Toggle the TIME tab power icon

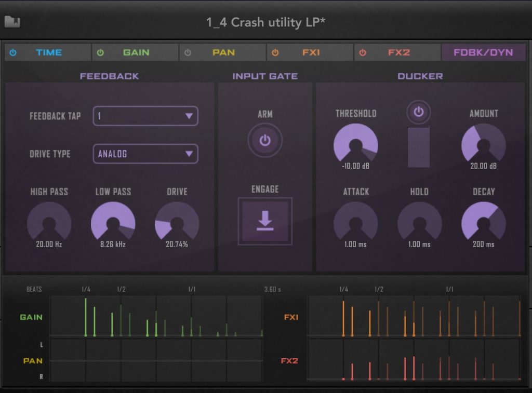13,52
